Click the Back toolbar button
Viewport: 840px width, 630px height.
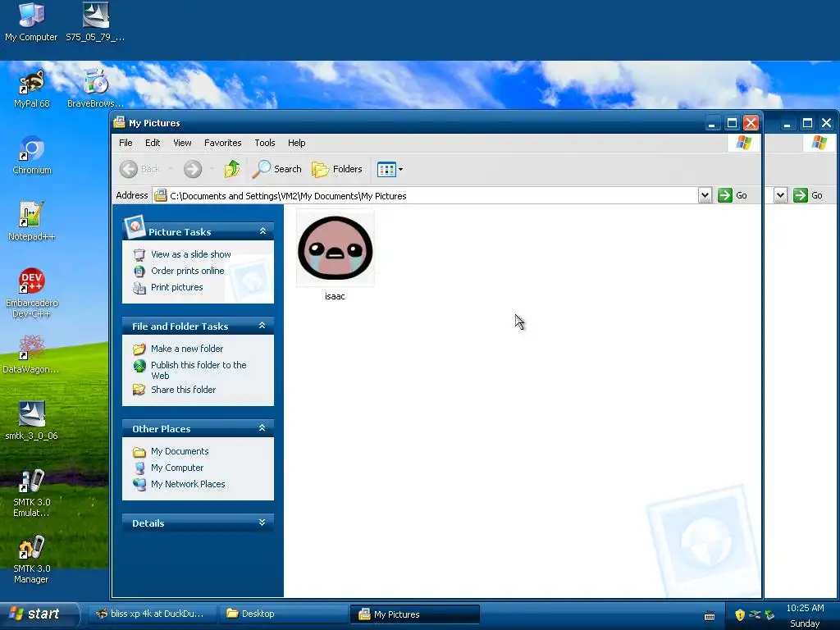(139, 169)
